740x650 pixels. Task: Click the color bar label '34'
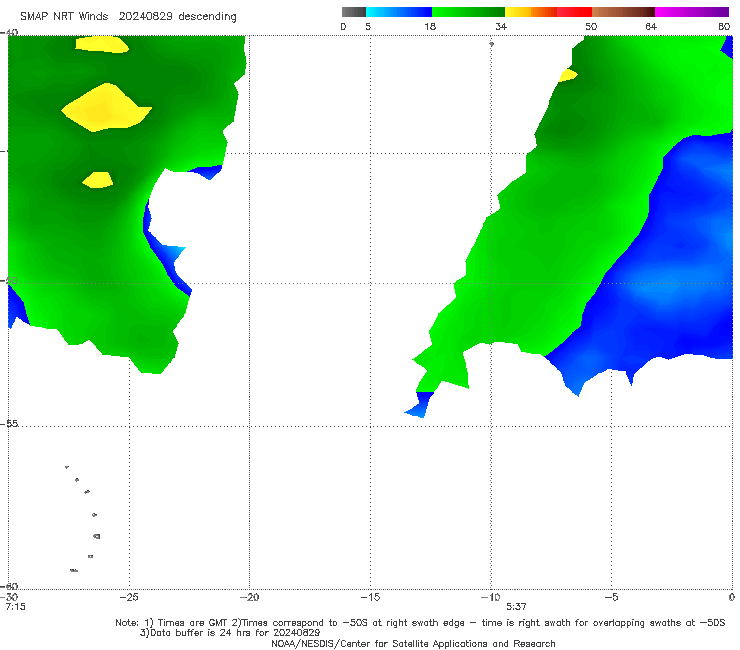[501, 26]
